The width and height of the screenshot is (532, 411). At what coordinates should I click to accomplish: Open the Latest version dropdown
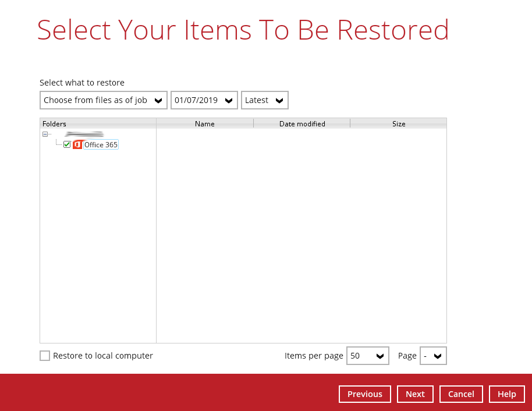[264, 100]
